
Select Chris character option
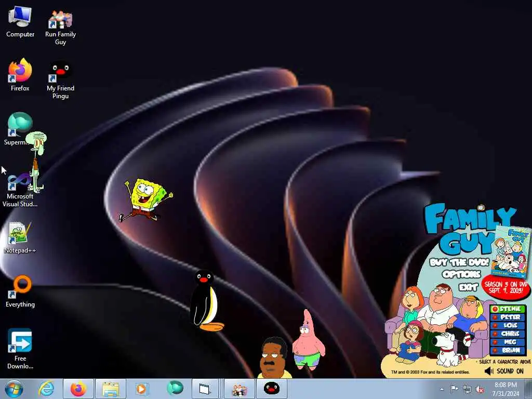[x=508, y=334]
